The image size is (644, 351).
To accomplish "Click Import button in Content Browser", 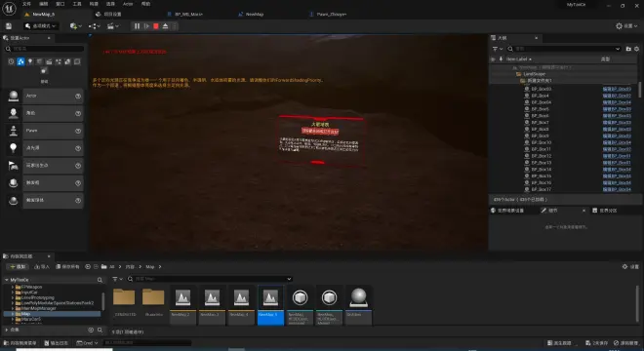I will [x=42, y=267].
